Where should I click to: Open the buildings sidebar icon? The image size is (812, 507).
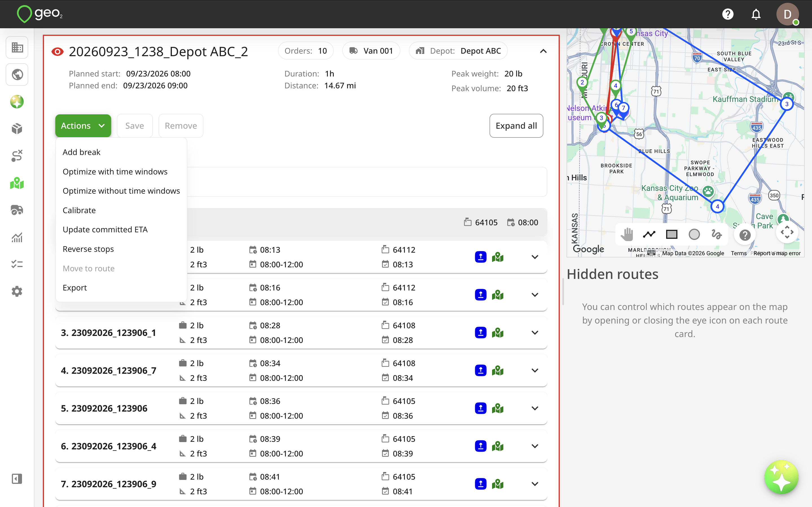click(17, 47)
